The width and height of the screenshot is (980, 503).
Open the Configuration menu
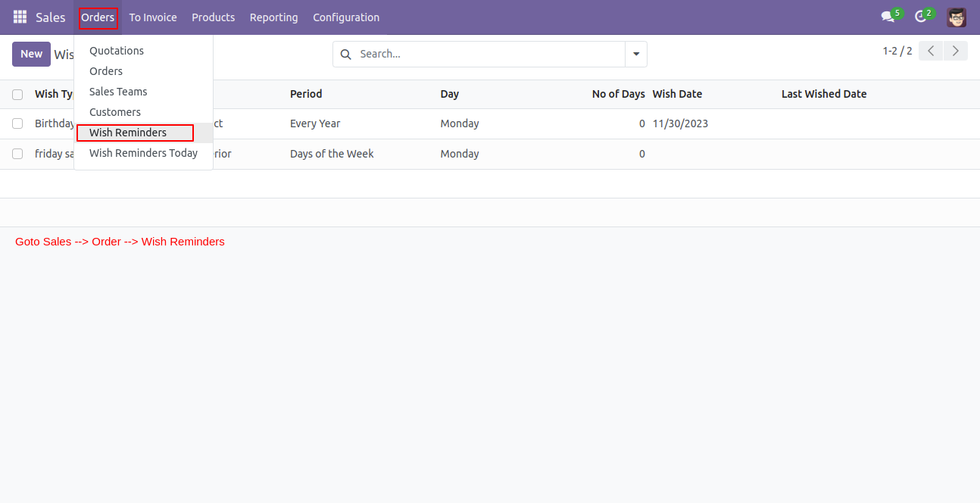[x=346, y=17]
